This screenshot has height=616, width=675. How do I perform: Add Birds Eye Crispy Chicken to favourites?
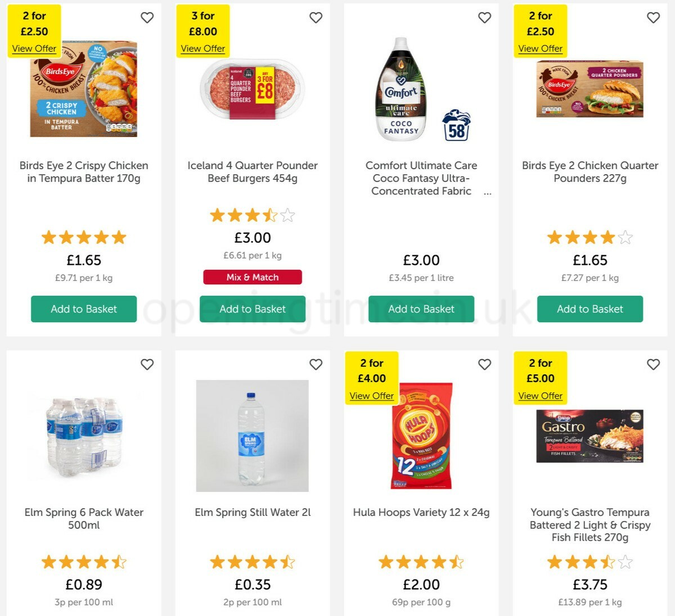pyautogui.click(x=147, y=17)
